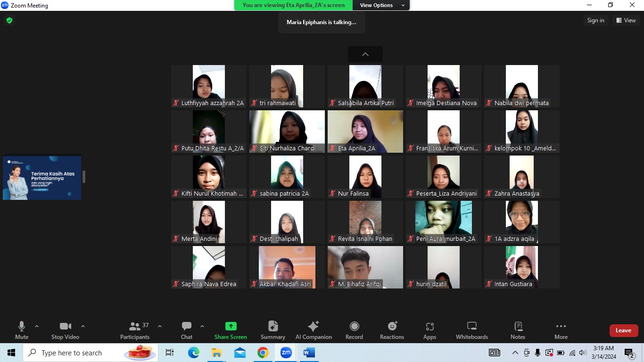644x362 pixels.
Task: Open the View layout menu at top right
Action: coord(626,20)
